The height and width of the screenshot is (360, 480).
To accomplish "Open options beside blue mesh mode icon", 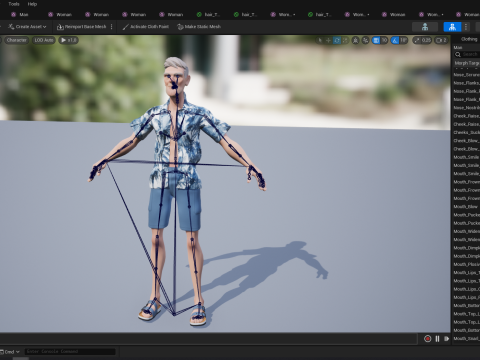I will [x=466, y=27].
